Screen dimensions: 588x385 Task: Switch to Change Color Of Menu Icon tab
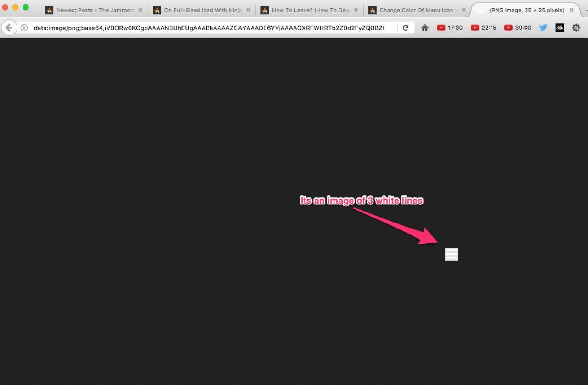coord(418,10)
